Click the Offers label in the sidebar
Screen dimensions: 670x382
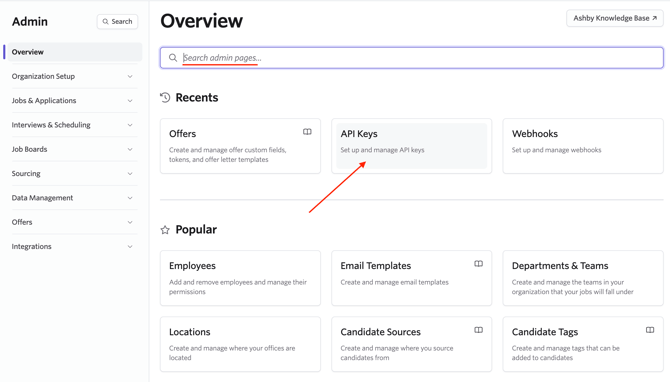coord(22,222)
